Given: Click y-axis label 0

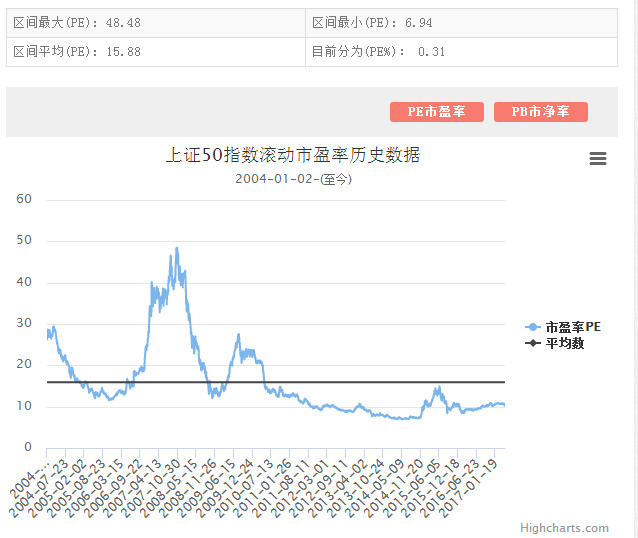Looking at the screenshot, I should (27, 447).
